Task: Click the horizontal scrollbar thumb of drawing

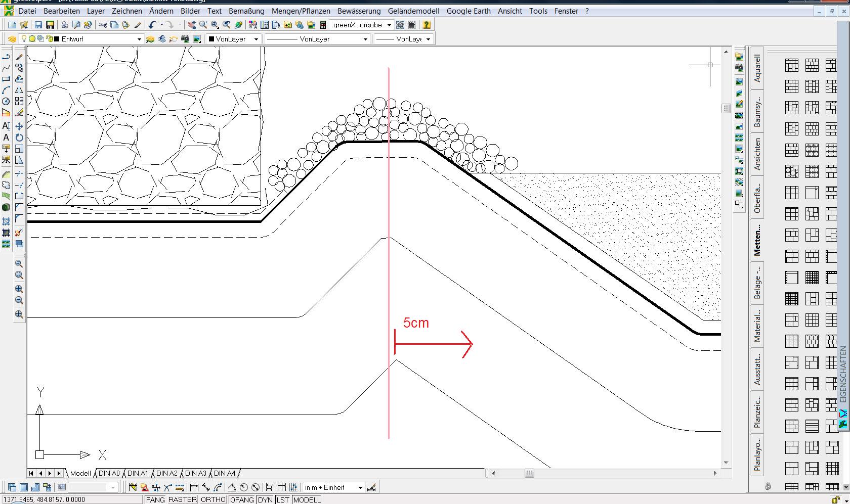Action: [x=529, y=474]
